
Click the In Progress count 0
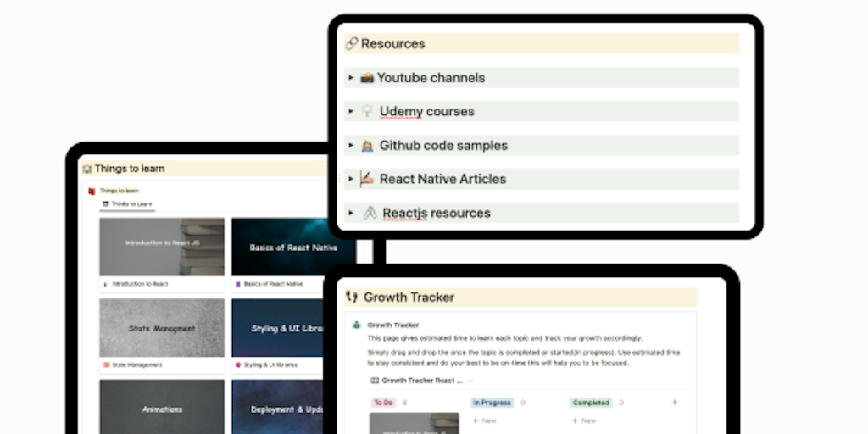point(523,403)
